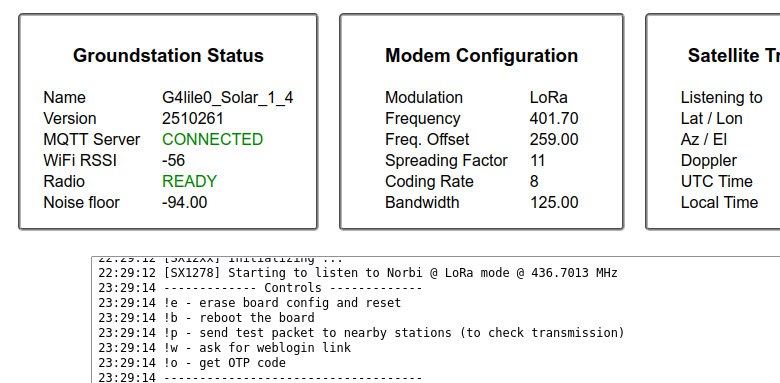Click the WiFi RSSI label

coord(80,160)
